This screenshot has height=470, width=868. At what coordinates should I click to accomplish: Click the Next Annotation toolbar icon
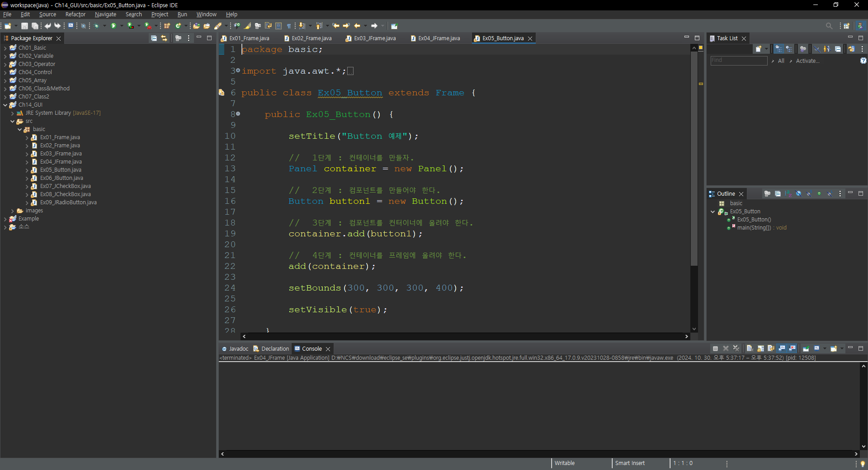tap(302, 26)
